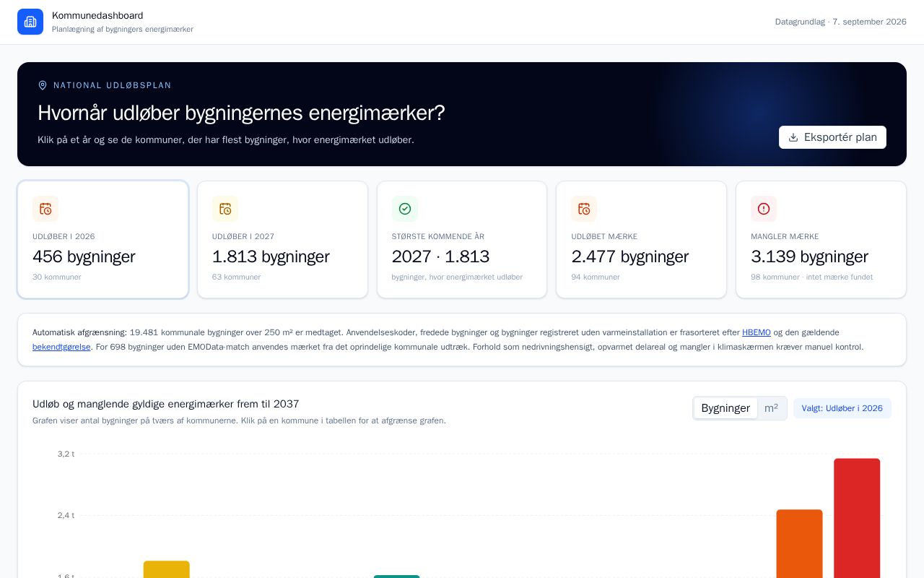Click the 3.139 bygninger value
924x578 pixels.
point(809,256)
